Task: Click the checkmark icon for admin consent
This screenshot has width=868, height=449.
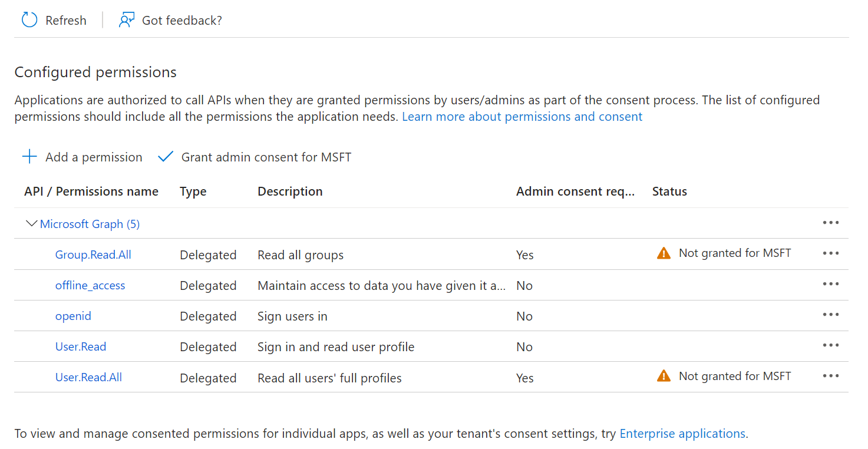Action: click(x=166, y=157)
